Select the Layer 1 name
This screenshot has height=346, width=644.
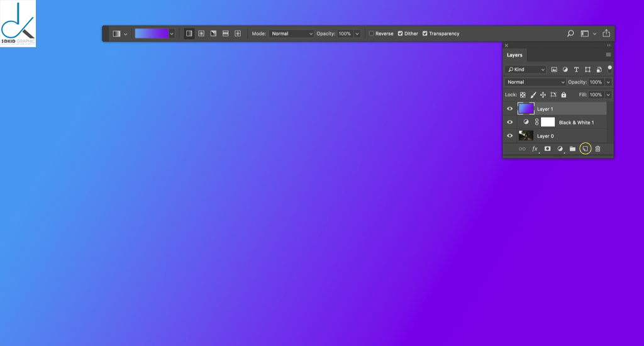pyautogui.click(x=545, y=109)
